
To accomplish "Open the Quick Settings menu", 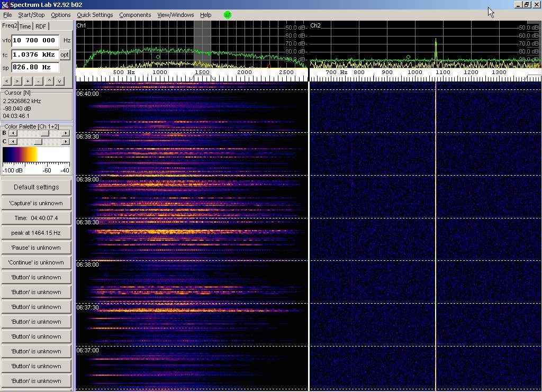I will (x=95, y=15).
